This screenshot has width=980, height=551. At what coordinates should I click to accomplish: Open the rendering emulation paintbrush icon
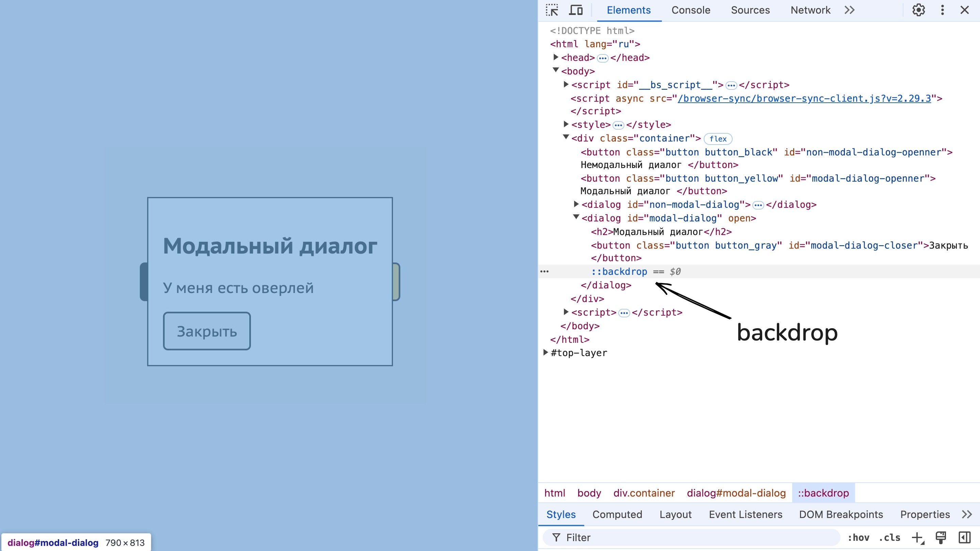[941, 537]
